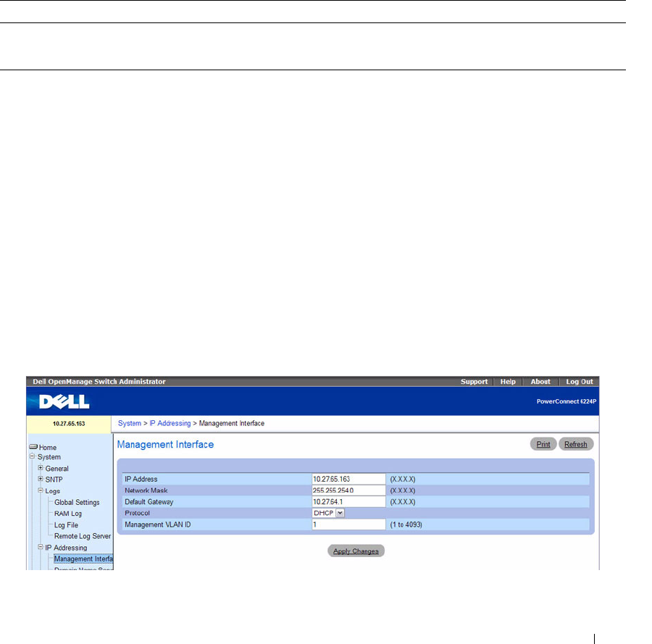Open Global Settings under Logs
The image size is (652, 644).
pos(77,502)
